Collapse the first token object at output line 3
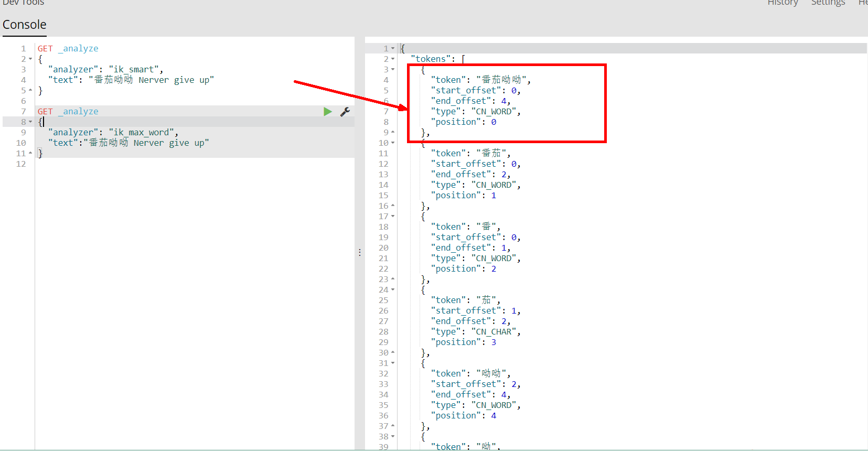The image size is (868, 452). [x=393, y=70]
